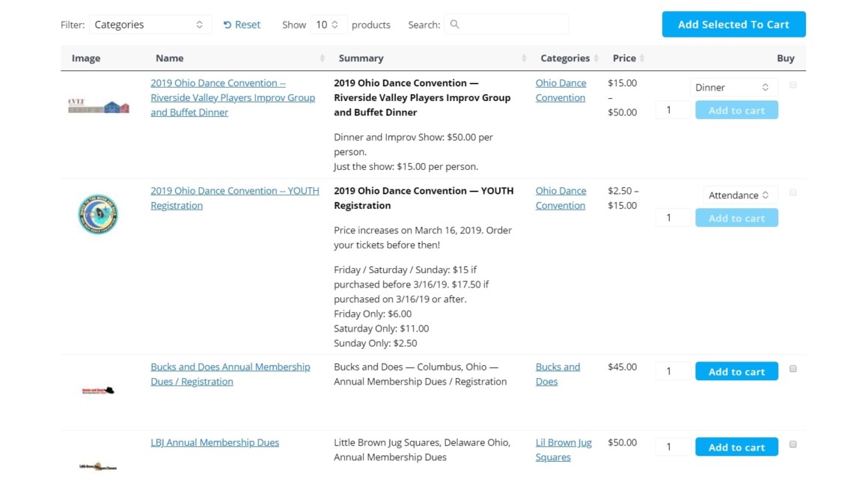Click the YOUTH Registration product thumbnail
Image resolution: width=868 pixels, height=491 pixels.
coord(98,213)
